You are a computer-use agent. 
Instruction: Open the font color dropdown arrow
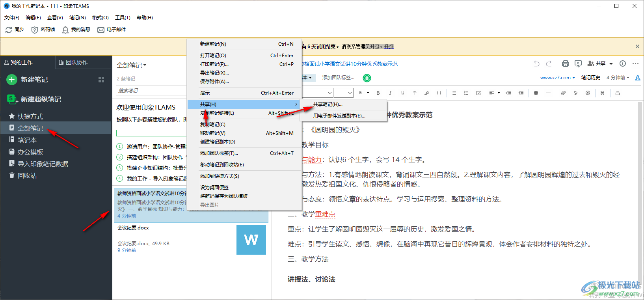pos(368,93)
